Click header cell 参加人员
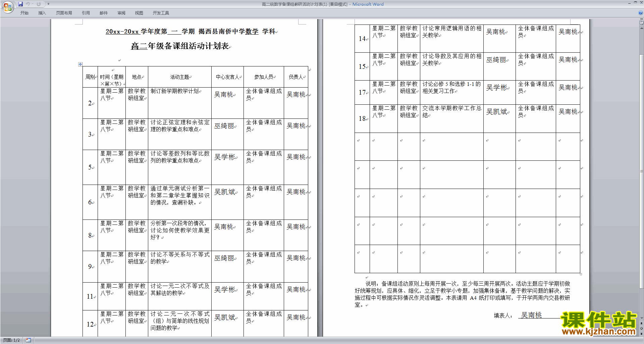 coord(264,77)
